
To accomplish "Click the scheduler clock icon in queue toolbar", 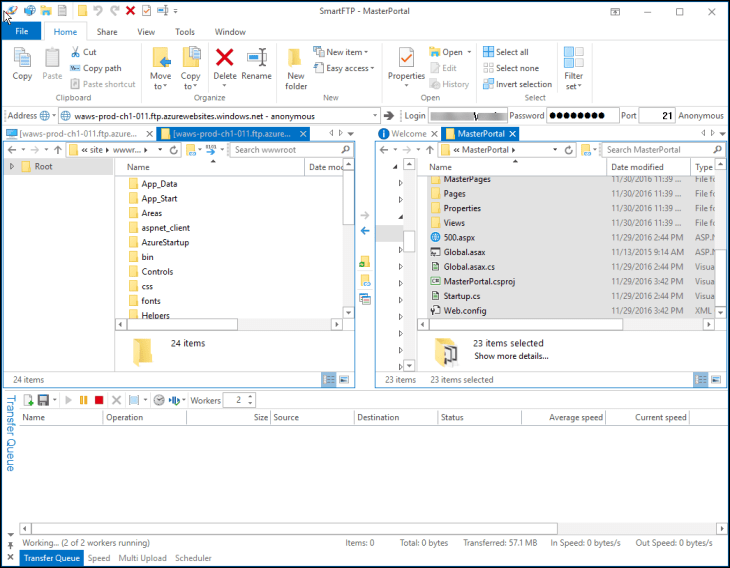I will pyautogui.click(x=159, y=400).
